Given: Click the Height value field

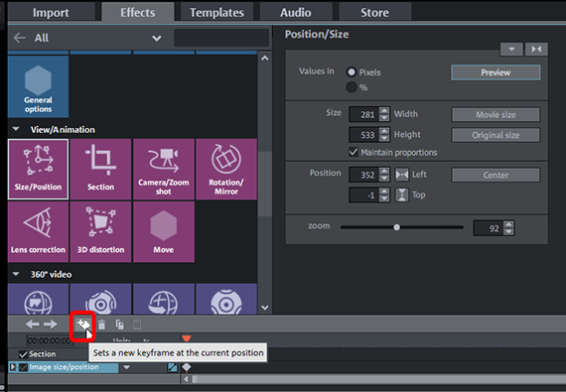Looking at the screenshot, I should pos(364,135).
